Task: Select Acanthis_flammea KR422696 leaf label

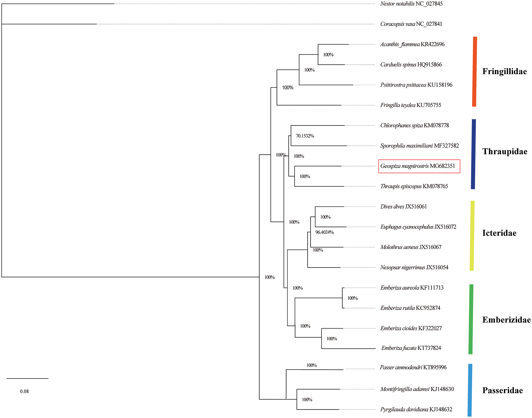Action: (412, 44)
